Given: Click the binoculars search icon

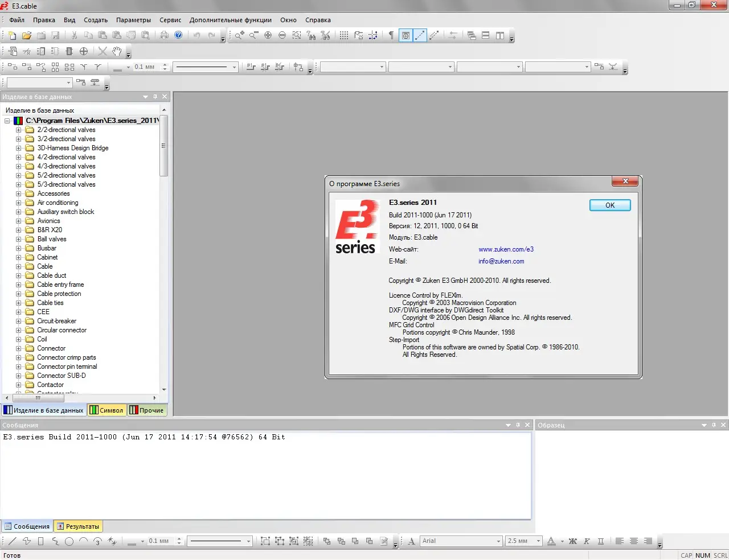Looking at the screenshot, I should tap(311, 35).
